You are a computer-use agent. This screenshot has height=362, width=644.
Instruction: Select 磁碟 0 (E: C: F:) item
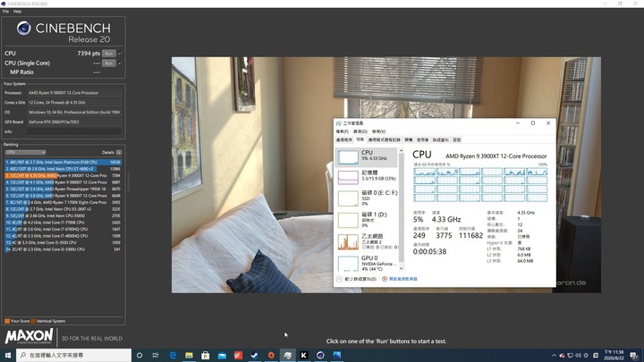[367, 198]
